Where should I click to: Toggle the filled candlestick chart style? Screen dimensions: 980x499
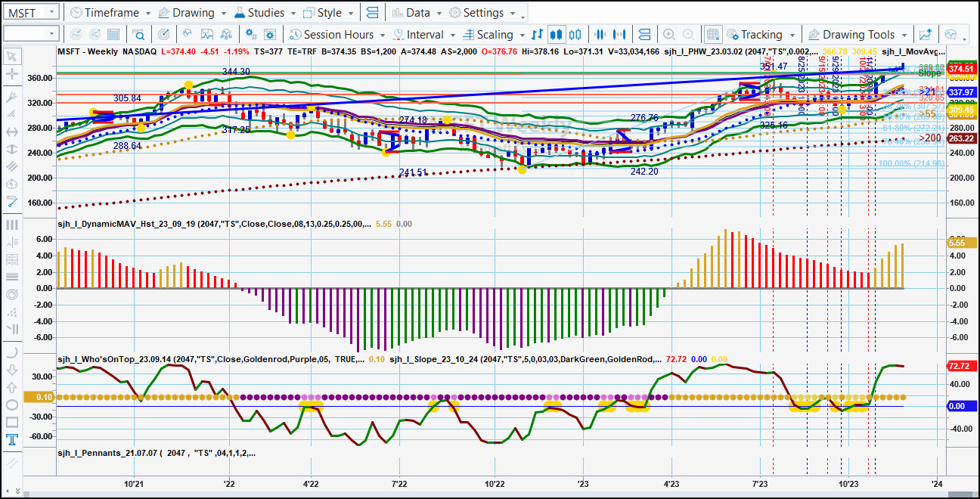click(x=557, y=34)
